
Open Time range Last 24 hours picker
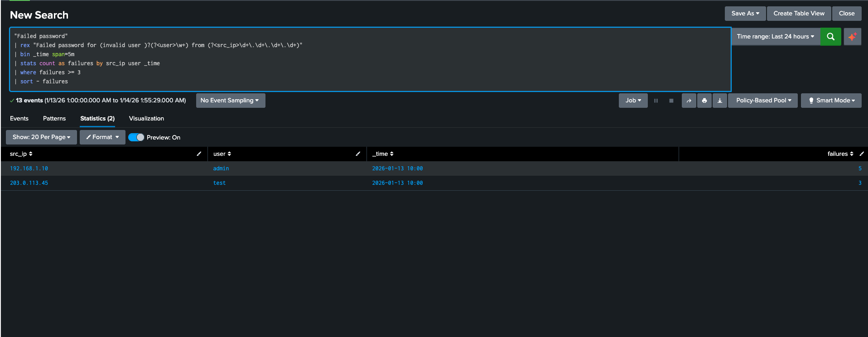pyautogui.click(x=776, y=37)
